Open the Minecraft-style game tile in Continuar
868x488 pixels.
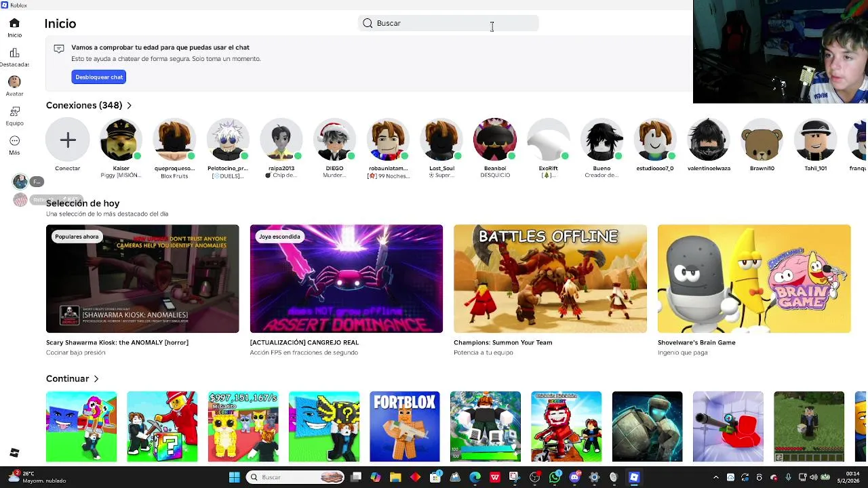coord(809,426)
